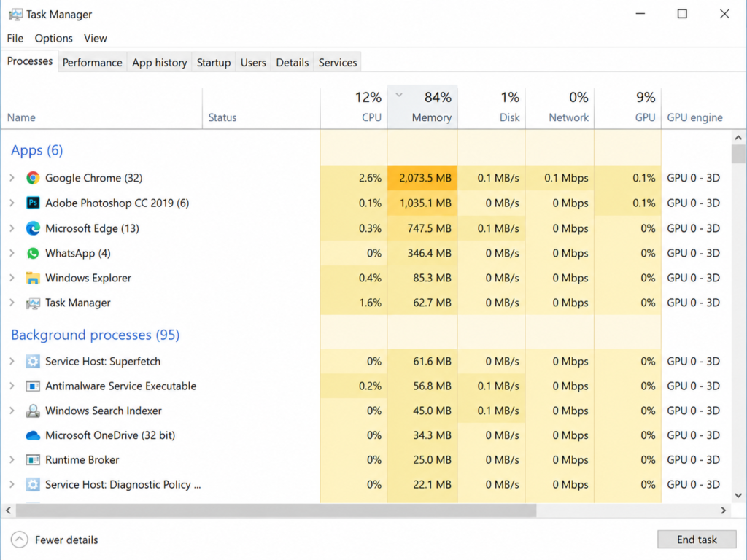Screen dimensions: 747x560
Task: Expand the Microsoft Edge (13) group
Action: click(x=12, y=228)
